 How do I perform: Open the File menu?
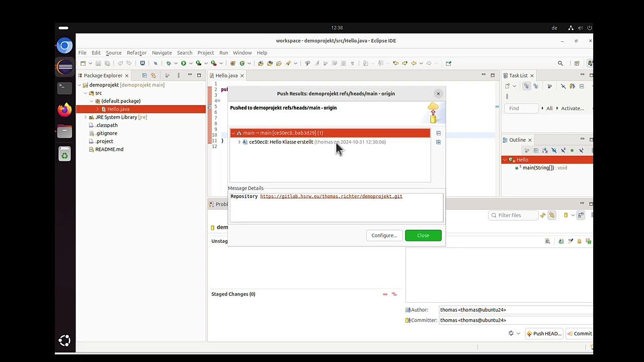(82, 53)
